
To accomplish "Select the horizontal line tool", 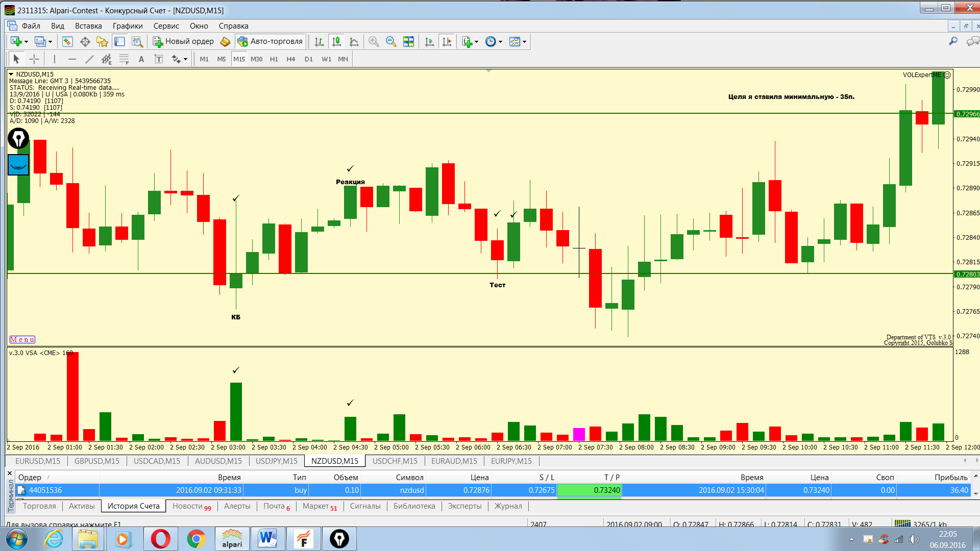I will pyautogui.click(x=72, y=59).
